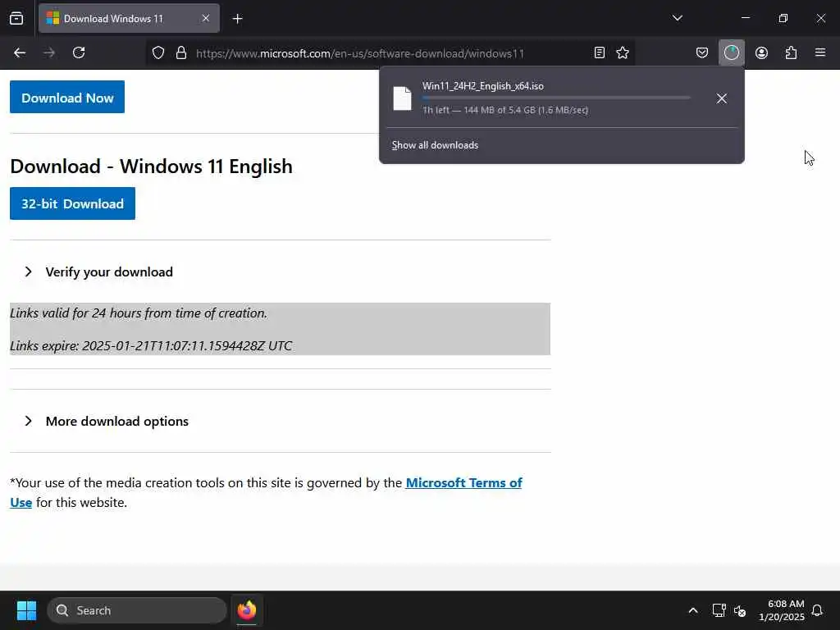Viewport: 840px width, 630px height.
Task: Open Firefox View recent browsing icon
Action: coord(16,19)
